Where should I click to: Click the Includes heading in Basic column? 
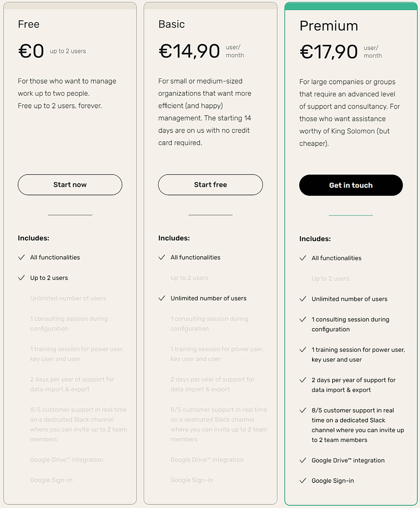(x=174, y=238)
